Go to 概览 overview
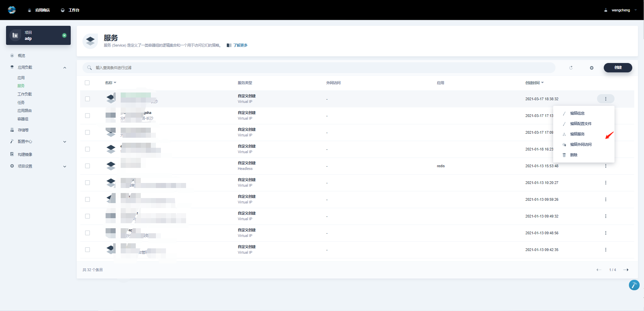The width and height of the screenshot is (644, 311). (21, 56)
